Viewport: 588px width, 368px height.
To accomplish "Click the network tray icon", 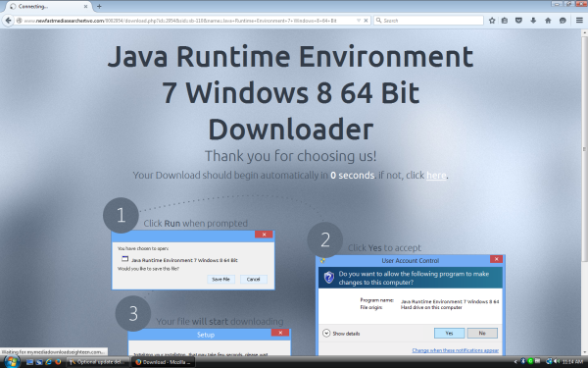I will (550, 361).
